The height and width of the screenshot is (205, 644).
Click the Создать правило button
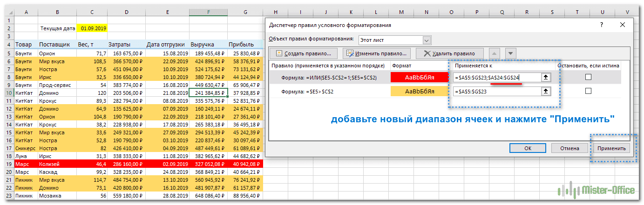coord(304,53)
